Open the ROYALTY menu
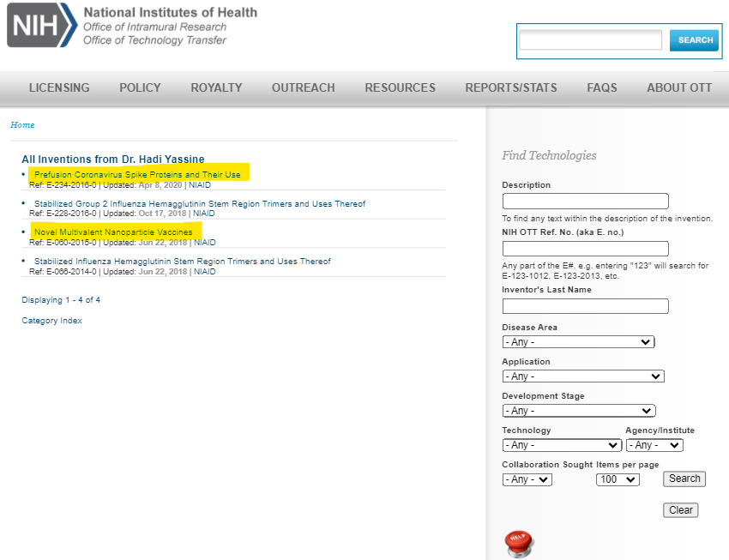This screenshot has width=729, height=560. [216, 87]
